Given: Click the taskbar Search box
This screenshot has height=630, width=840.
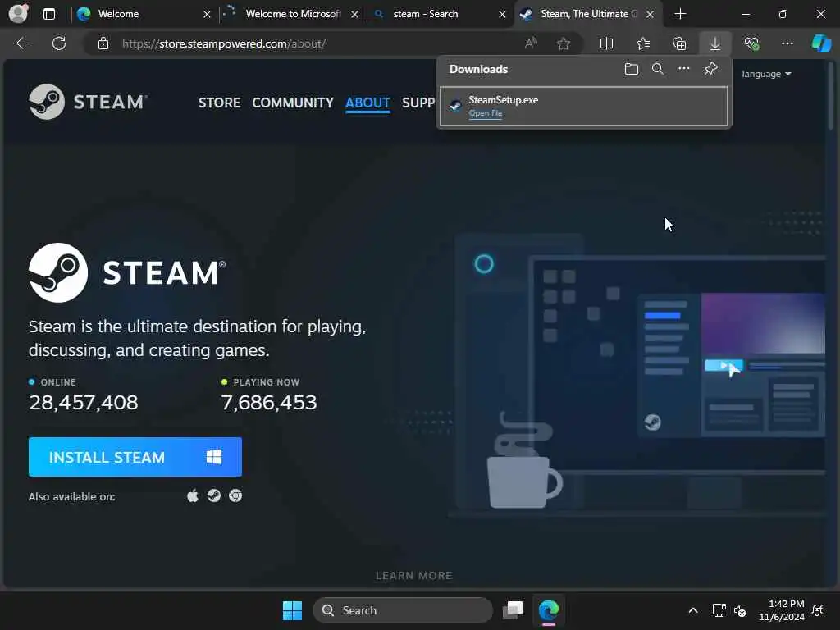Looking at the screenshot, I should click(402, 610).
